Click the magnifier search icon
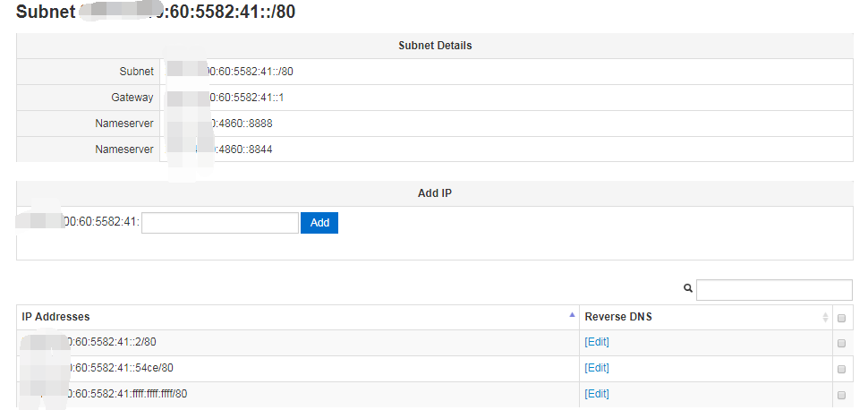 (688, 289)
